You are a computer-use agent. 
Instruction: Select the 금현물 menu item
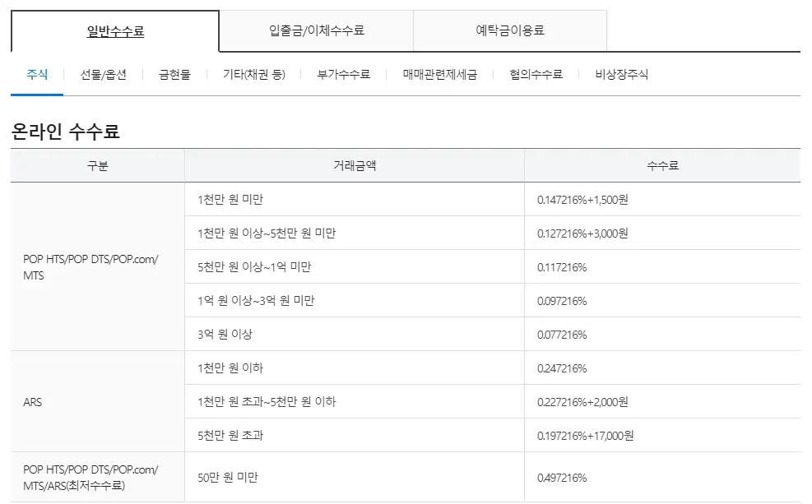click(171, 74)
